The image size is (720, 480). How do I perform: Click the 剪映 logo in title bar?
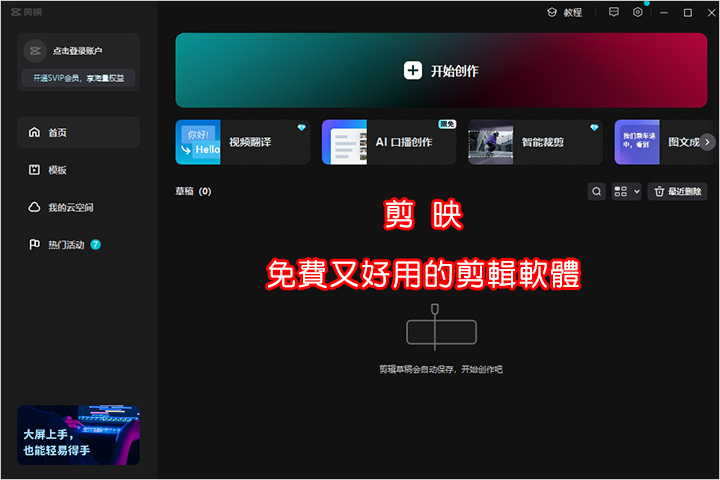[26, 12]
